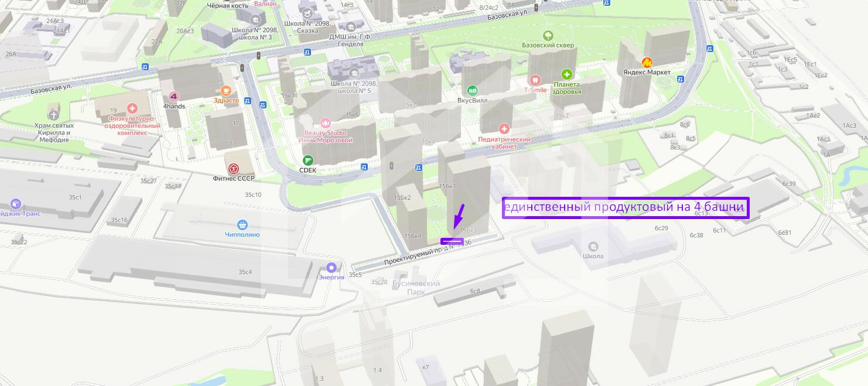Click the ВкусВилл store marker icon

(472, 90)
